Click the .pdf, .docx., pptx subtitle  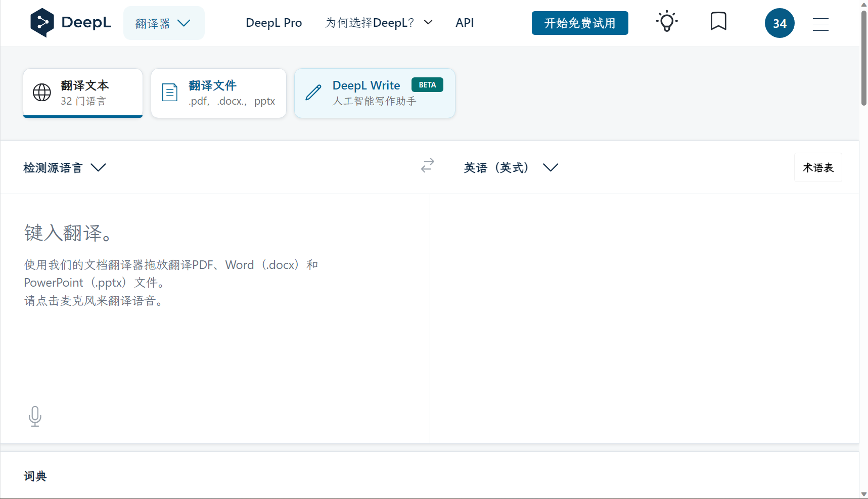232,101
